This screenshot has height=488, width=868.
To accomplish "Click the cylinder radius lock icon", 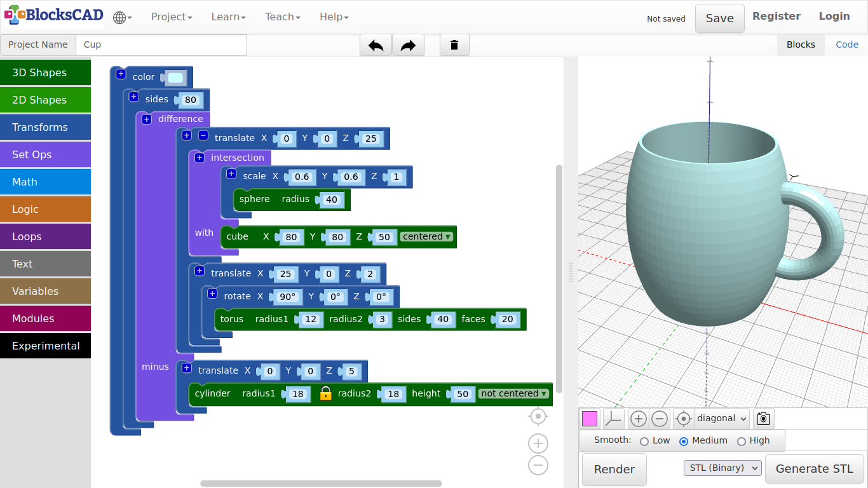I will [325, 393].
